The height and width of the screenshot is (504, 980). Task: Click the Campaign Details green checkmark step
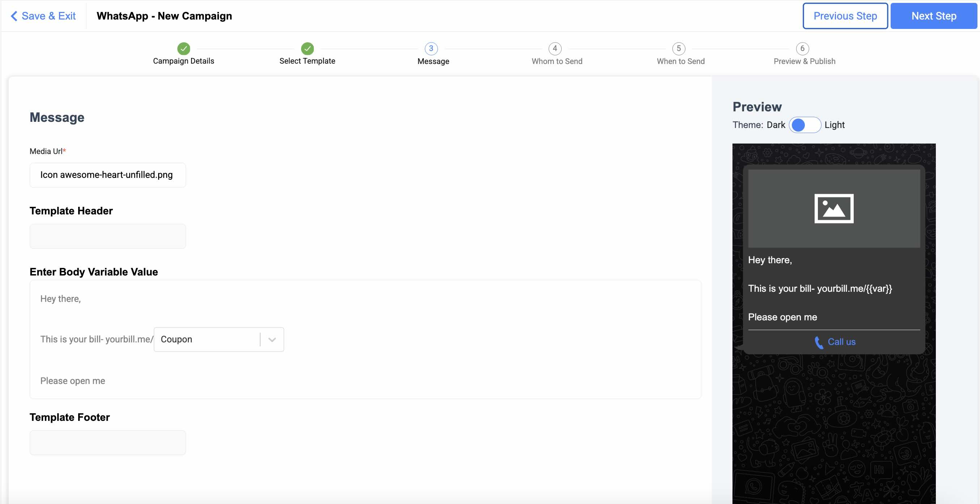tap(183, 49)
